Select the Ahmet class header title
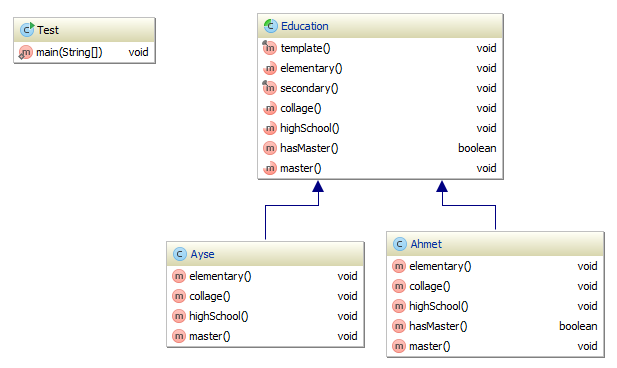The width and height of the screenshot is (617, 368). (x=426, y=244)
